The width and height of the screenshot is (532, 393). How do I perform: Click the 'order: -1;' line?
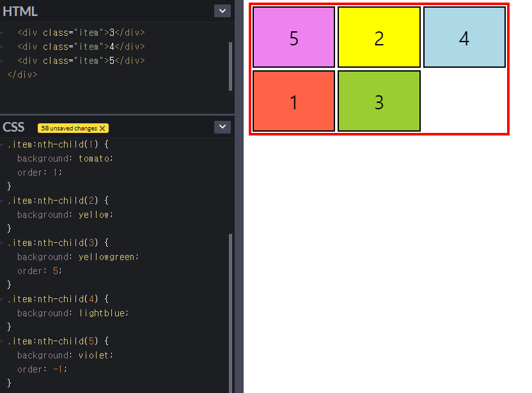pos(42,369)
